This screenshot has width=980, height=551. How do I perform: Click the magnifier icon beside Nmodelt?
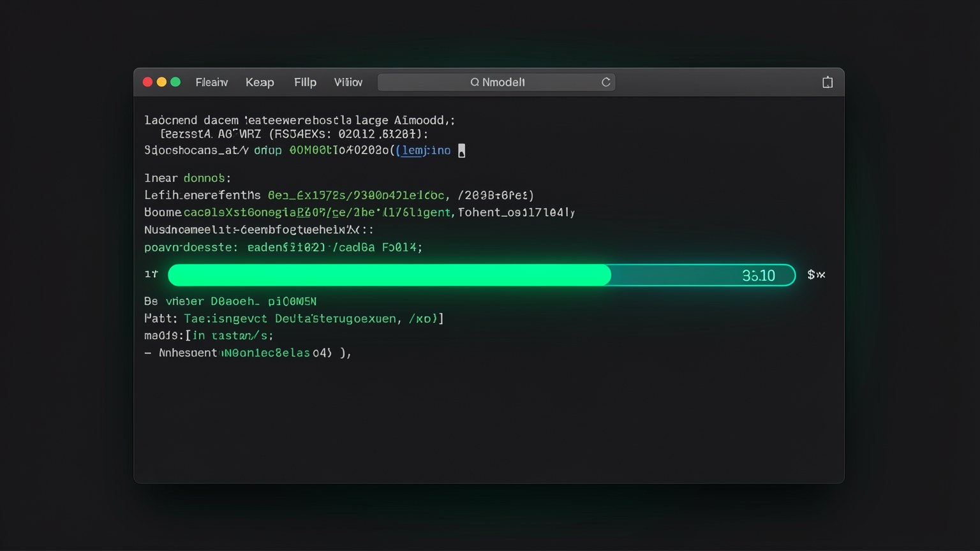(x=475, y=82)
